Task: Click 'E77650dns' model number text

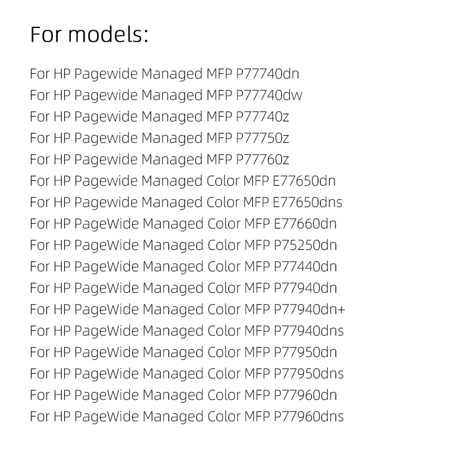Action: (x=307, y=203)
